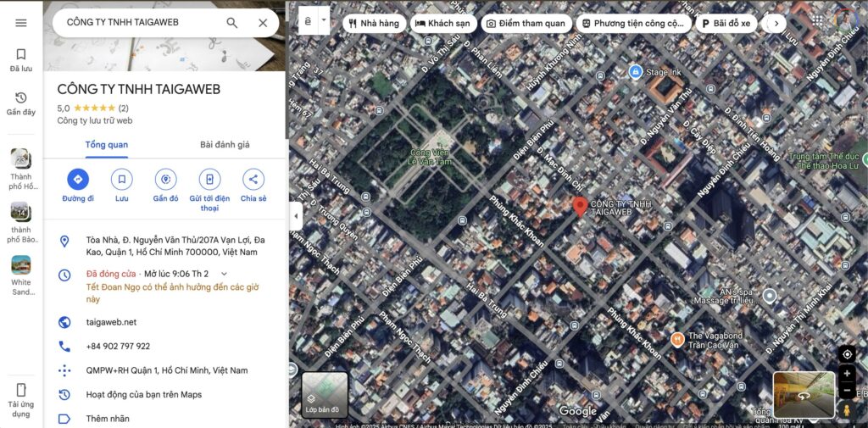Viewport: 868px width, 428px height.
Task: Click Gửi tới điện thoại icon
Action: point(210,180)
